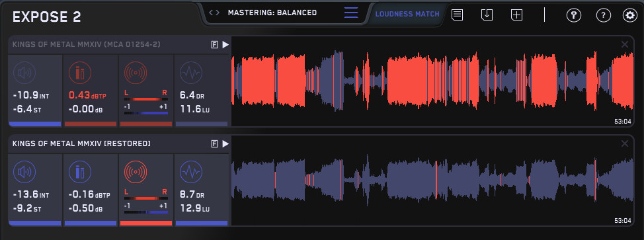Select red peak meter icon on MCA track
644x240 pixels.
[x=80, y=73]
